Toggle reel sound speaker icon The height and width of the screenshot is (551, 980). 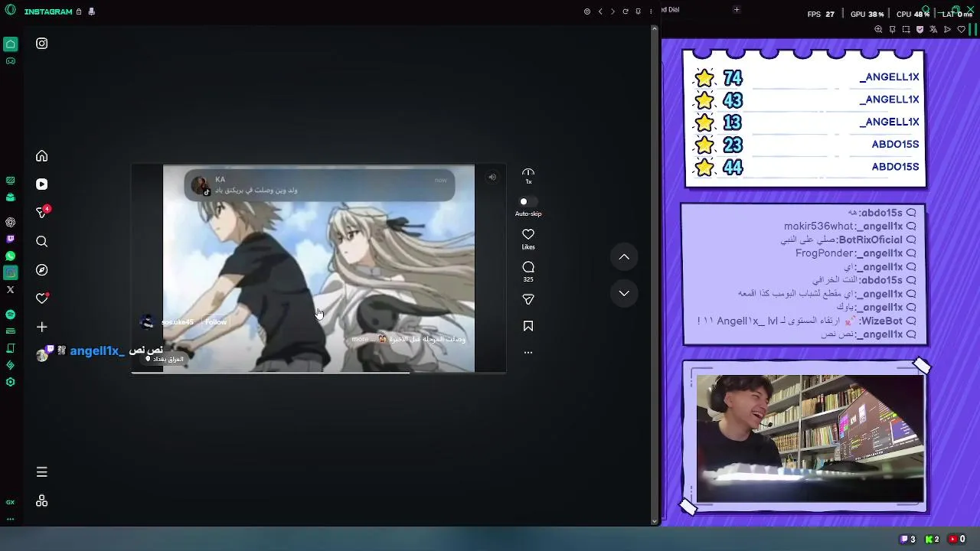(492, 178)
